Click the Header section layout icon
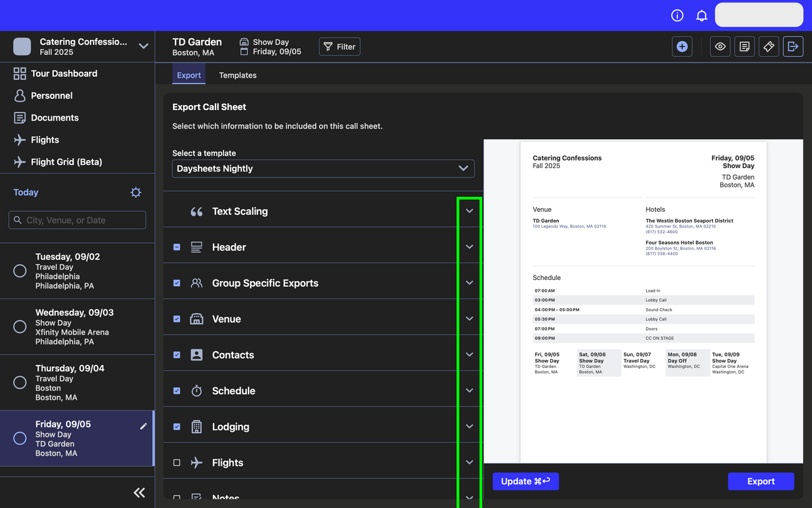812x508 pixels. 197,247
